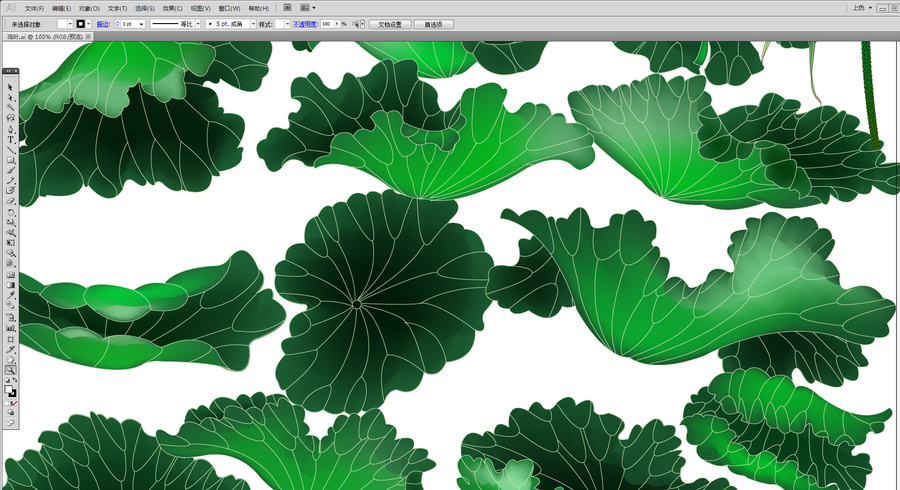900x490 pixels.
Task: Open the 窗口(W) menu
Action: point(229,9)
